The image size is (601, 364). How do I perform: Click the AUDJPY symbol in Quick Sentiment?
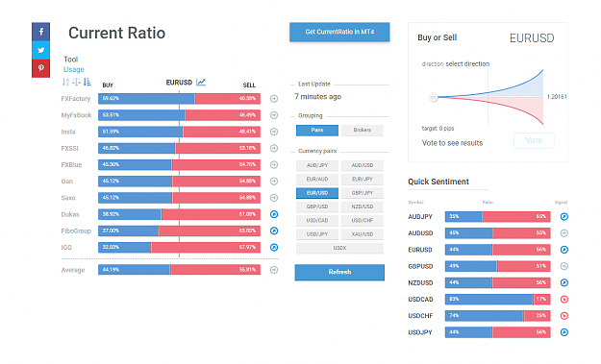pyautogui.click(x=420, y=217)
